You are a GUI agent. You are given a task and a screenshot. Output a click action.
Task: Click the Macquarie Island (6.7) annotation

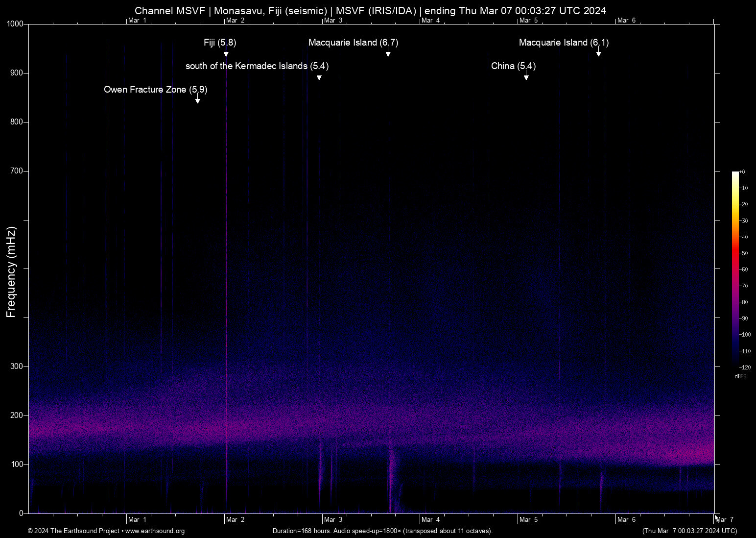click(x=353, y=43)
